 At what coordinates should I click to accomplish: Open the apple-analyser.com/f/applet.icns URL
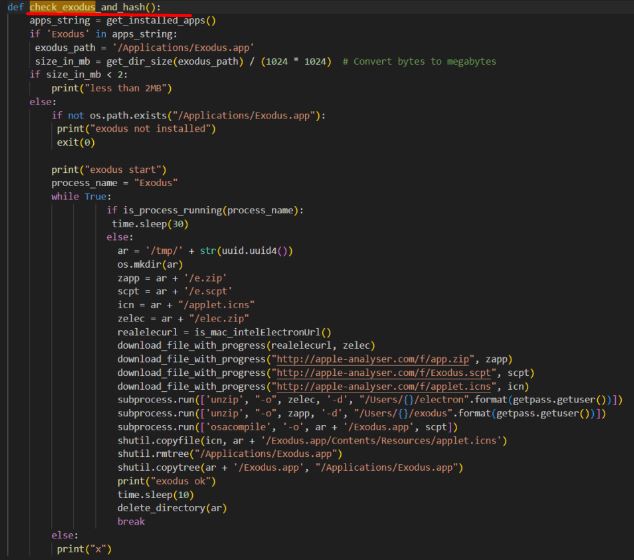[383, 386]
